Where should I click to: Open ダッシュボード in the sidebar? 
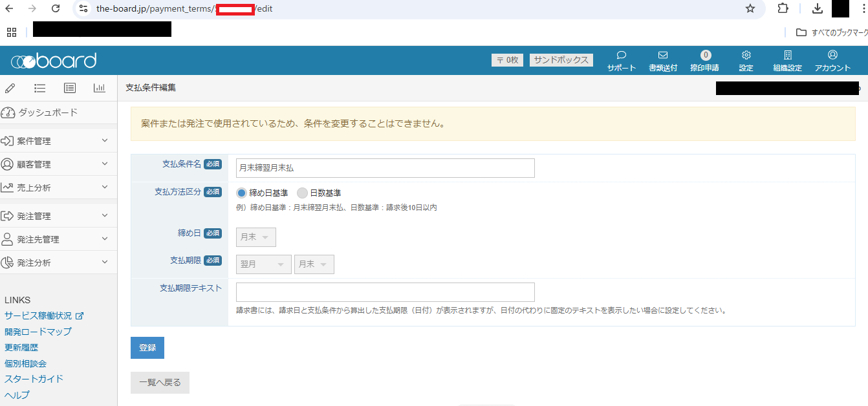[x=47, y=112]
